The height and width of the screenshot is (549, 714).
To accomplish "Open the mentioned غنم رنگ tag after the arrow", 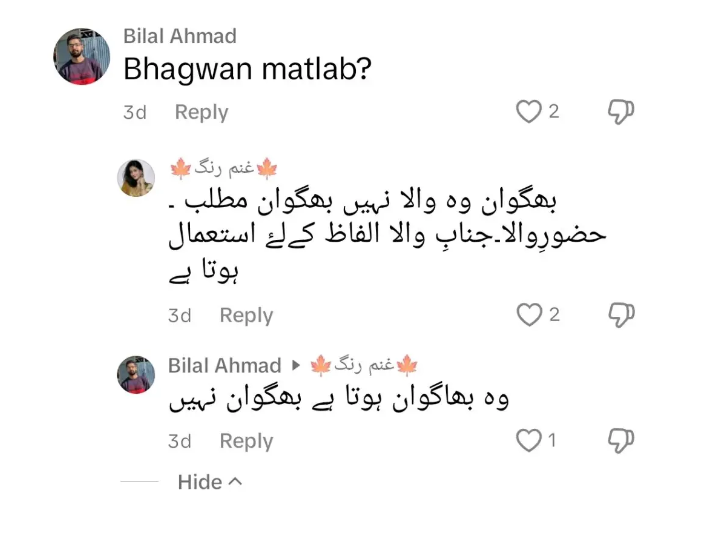I will click(x=364, y=365).
